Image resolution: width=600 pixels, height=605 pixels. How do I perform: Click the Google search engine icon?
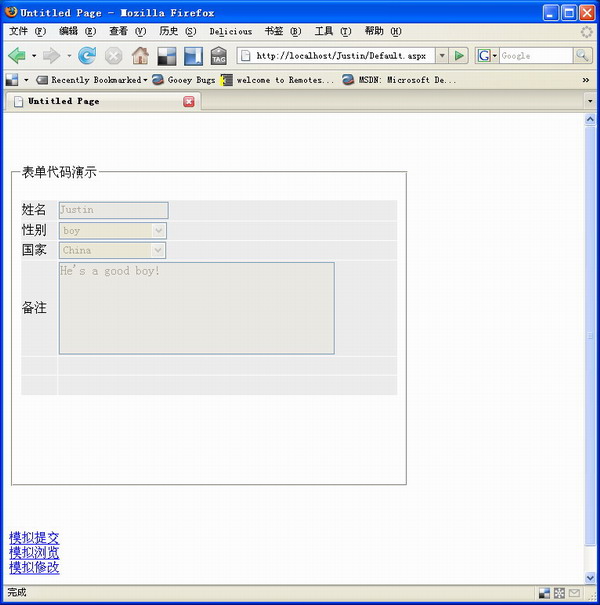click(484, 56)
